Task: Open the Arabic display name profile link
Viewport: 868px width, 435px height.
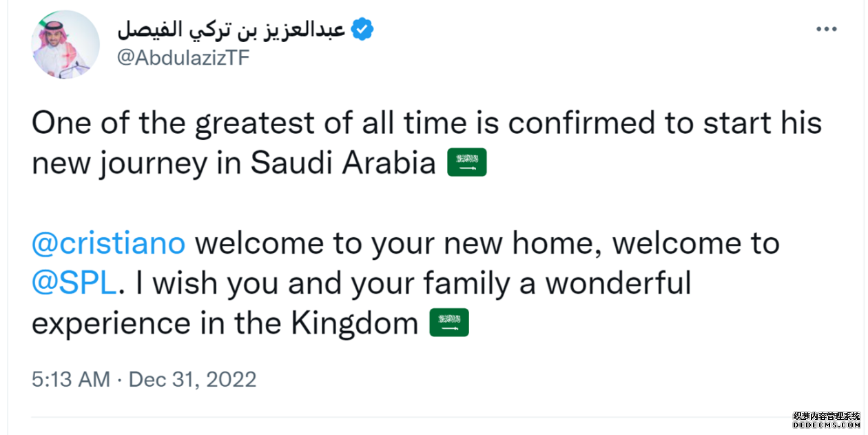Action: tap(231, 30)
